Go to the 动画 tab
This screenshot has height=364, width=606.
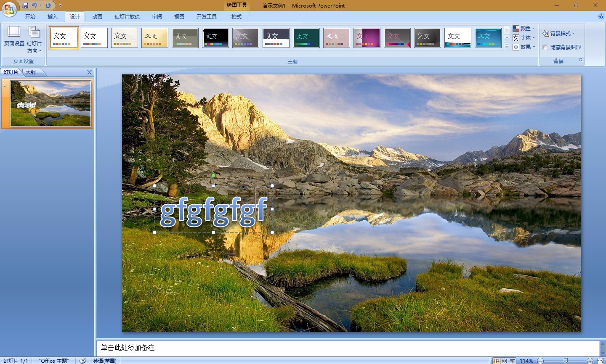pos(97,17)
